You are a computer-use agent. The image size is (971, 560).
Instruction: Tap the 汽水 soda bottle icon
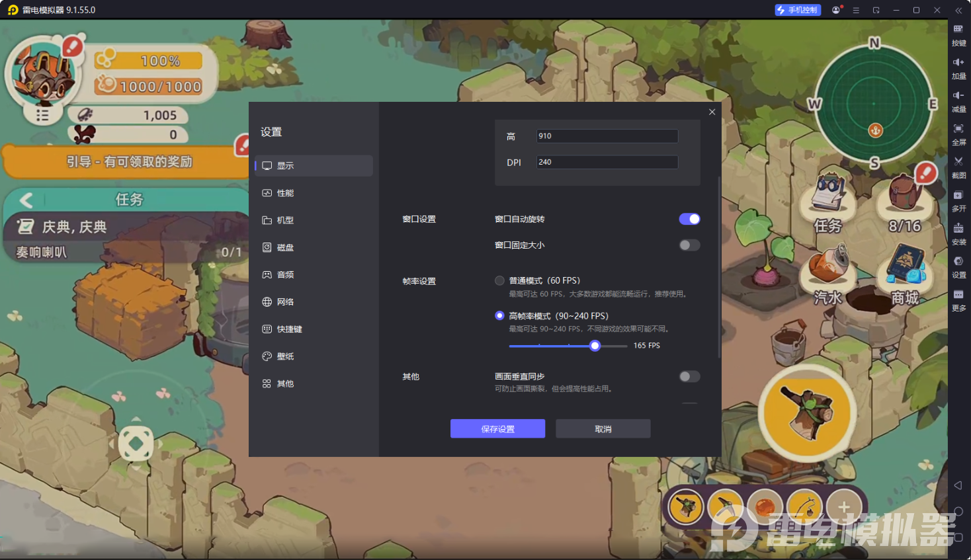828,275
